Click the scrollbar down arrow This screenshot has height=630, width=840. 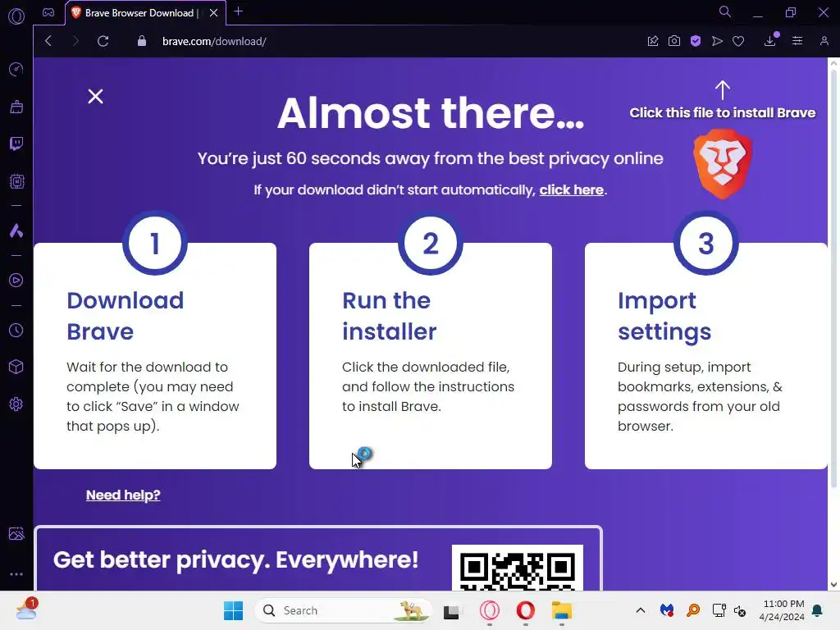833,584
